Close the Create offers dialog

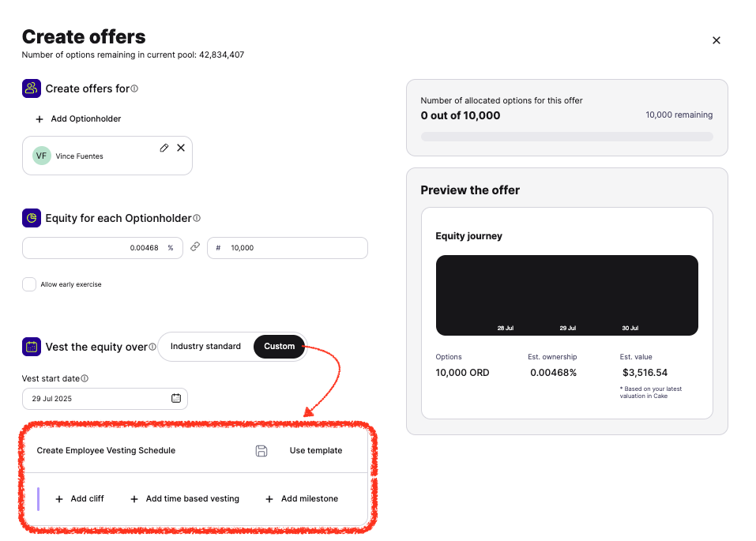(717, 40)
